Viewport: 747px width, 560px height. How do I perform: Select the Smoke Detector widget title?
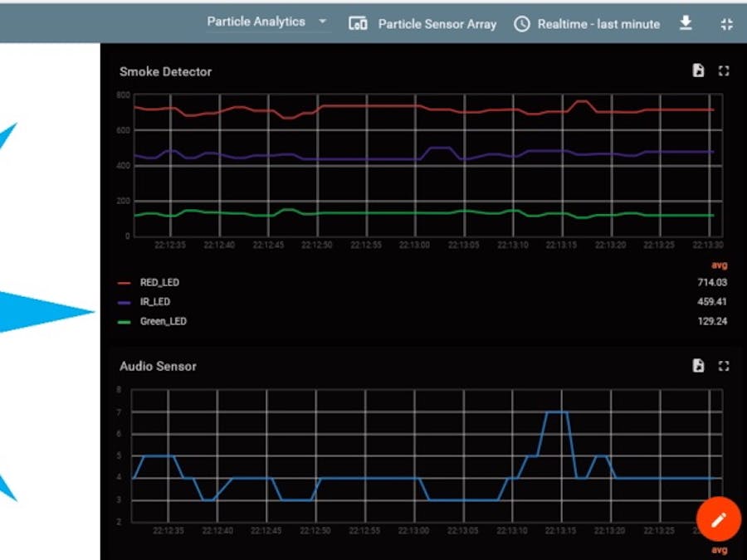[165, 71]
